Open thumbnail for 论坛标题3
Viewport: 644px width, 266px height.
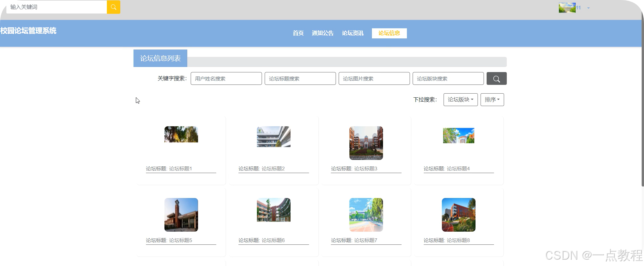[366, 143]
